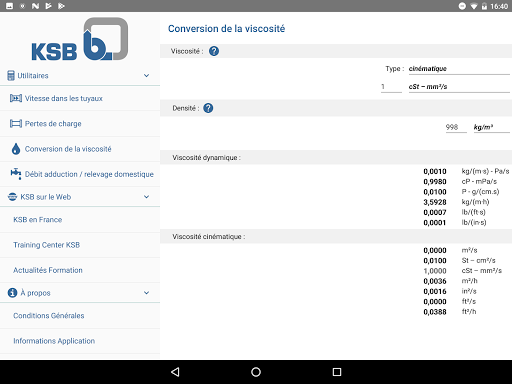512x384 pixels.
Task: Click the 0,0016 in²/s value
Action: pyautogui.click(x=435, y=292)
